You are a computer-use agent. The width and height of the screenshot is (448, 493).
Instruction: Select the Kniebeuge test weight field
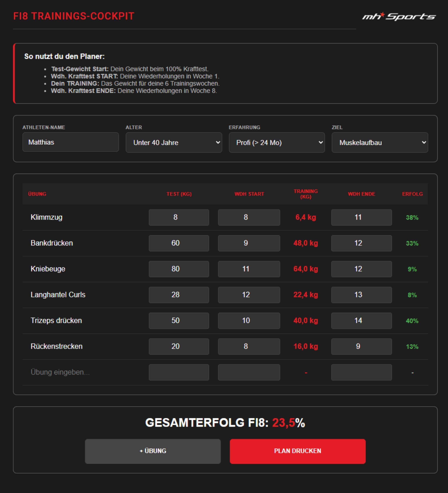click(x=179, y=269)
